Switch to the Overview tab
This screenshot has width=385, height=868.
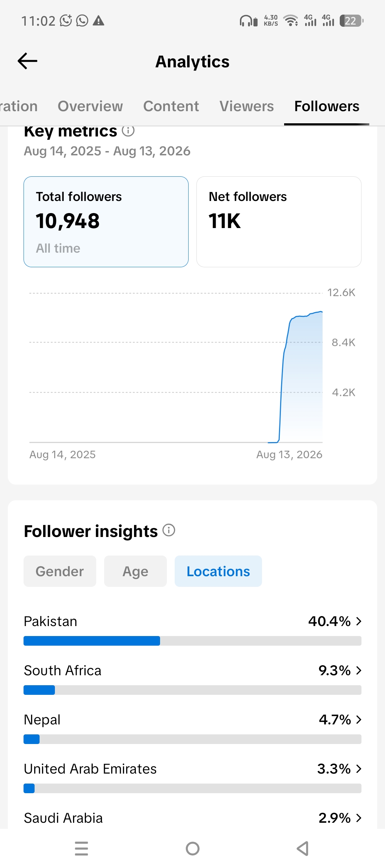click(90, 106)
